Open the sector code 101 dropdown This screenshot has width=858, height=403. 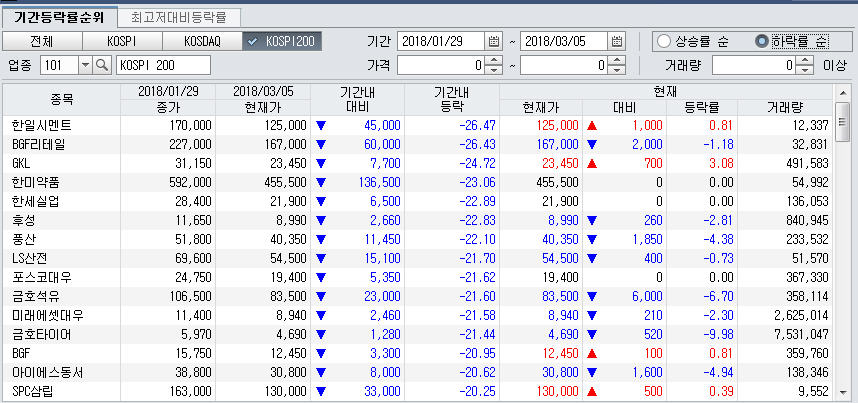point(85,66)
